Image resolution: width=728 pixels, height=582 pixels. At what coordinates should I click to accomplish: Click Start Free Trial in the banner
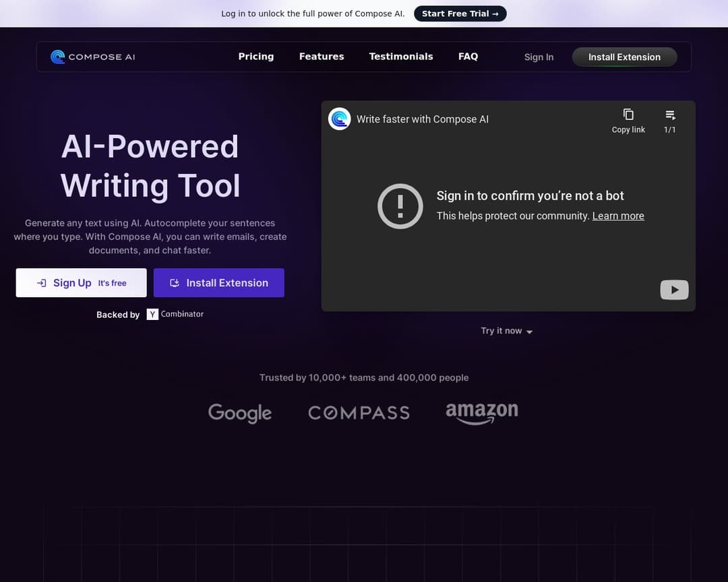(460, 13)
